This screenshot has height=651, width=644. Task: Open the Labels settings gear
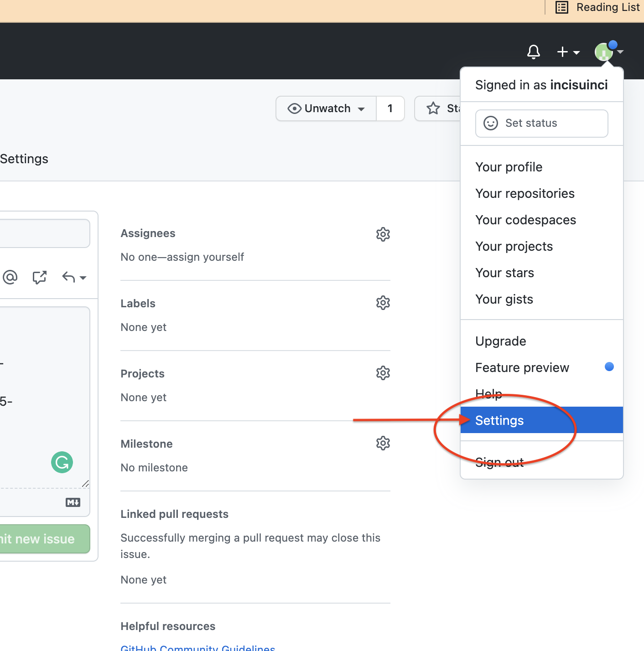coord(383,303)
